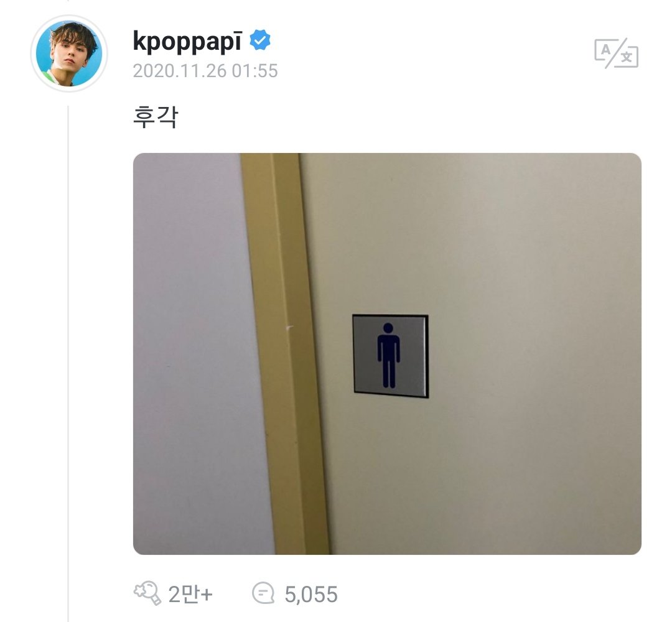
Task: Open kpoppapī's profile picture
Action: [x=69, y=53]
